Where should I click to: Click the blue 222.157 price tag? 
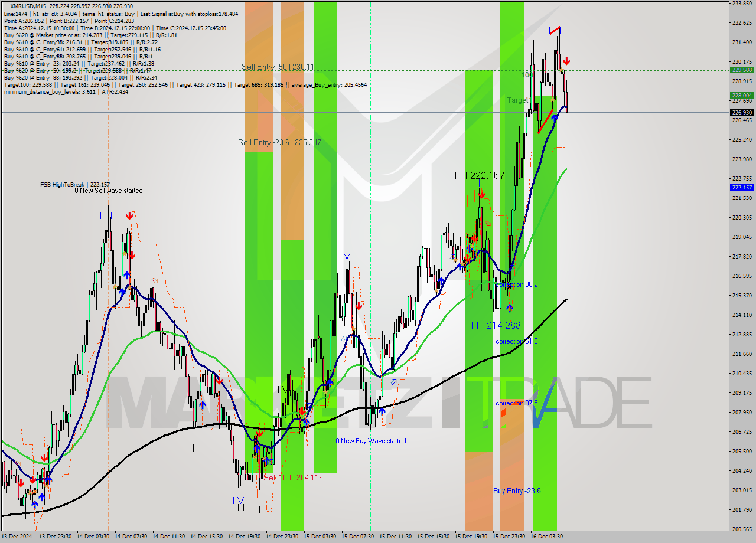click(x=742, y=188)
